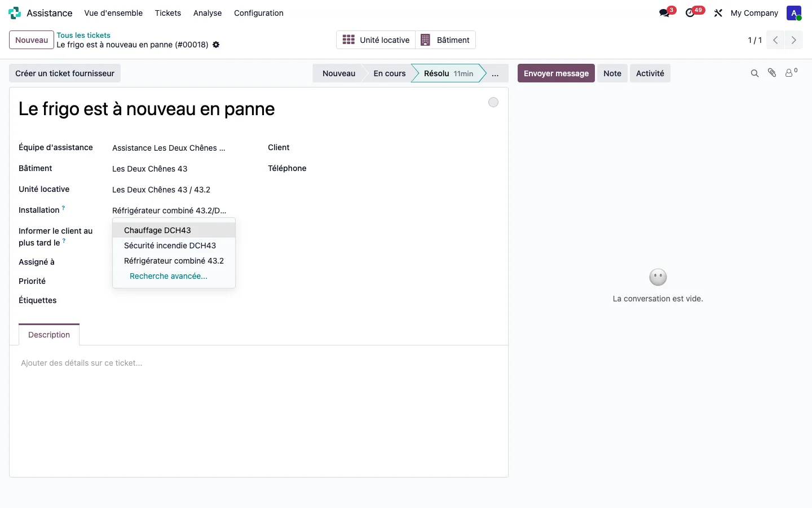The width and height of the screenshot is (812, 508).
Task: Toggle the kanban state circle
Action: coord(493,102)
